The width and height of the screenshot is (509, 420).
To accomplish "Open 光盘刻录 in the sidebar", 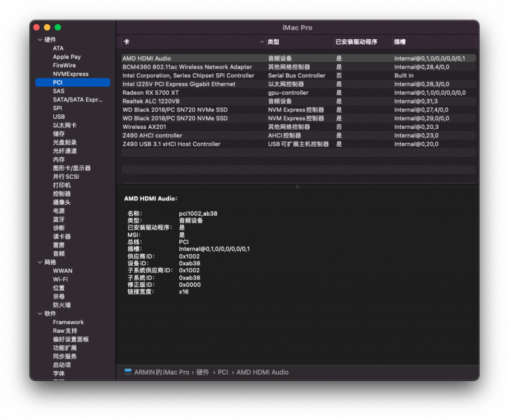I will point(65,142).
